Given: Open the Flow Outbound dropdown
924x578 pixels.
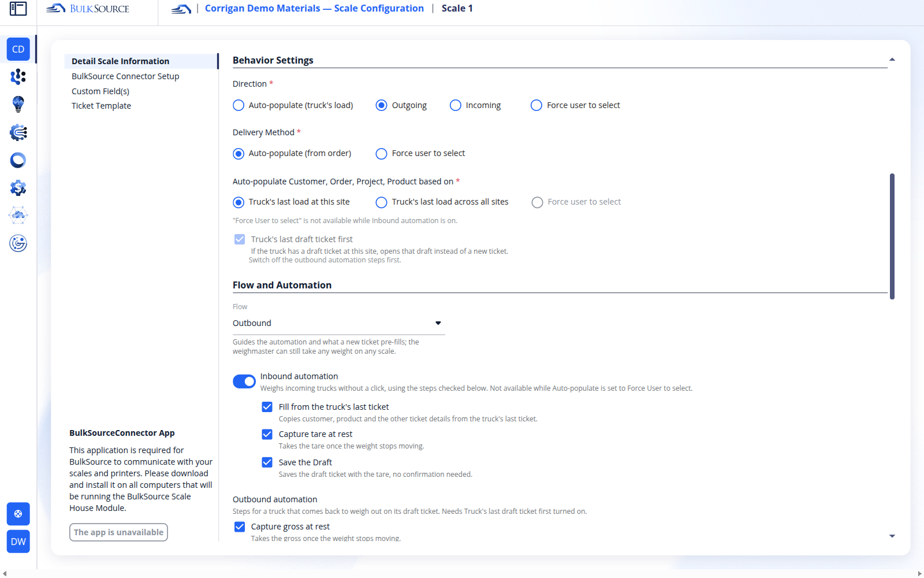Looking at the screenshot, I should click(338, 323).
